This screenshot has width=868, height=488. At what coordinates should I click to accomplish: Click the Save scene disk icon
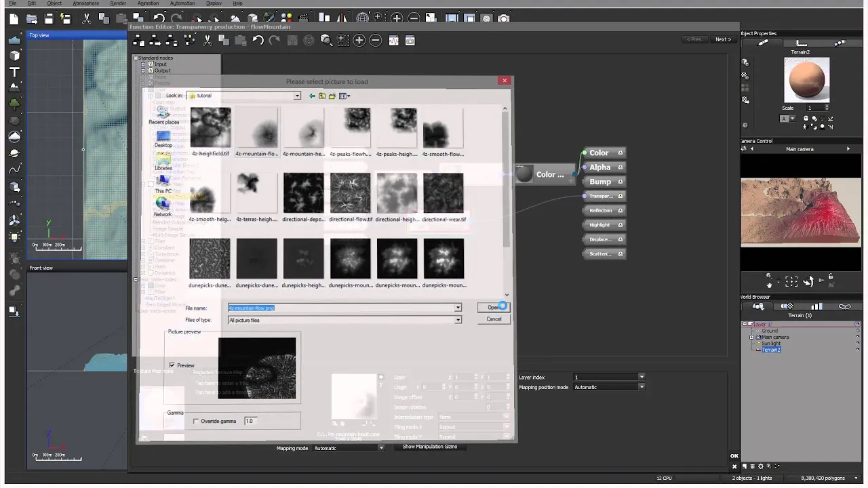[x=49, y=19]
